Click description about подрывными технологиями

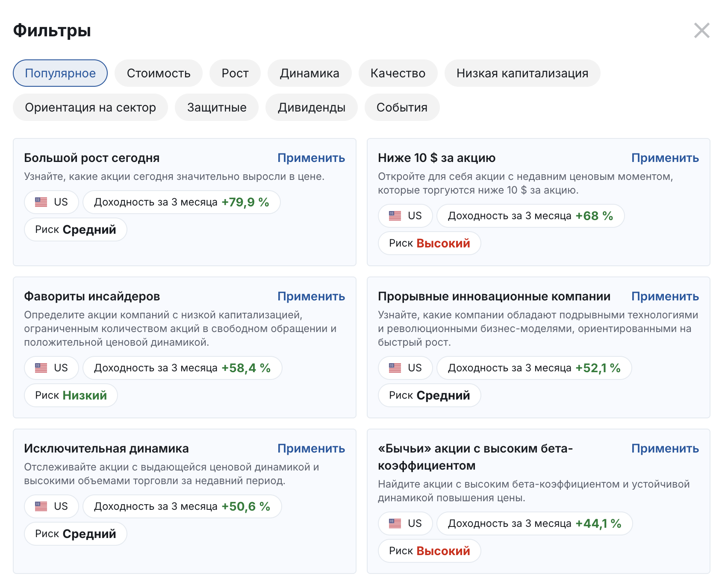click(538, 329)
